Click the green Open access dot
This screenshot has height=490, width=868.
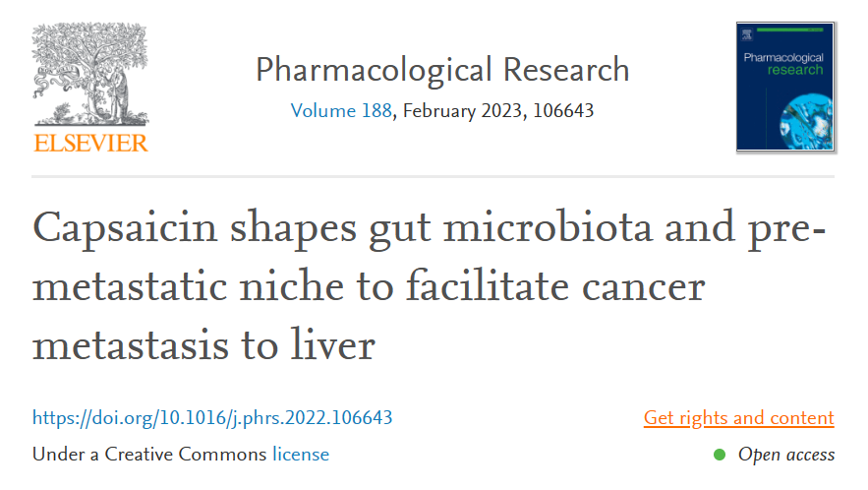(720, 455)
